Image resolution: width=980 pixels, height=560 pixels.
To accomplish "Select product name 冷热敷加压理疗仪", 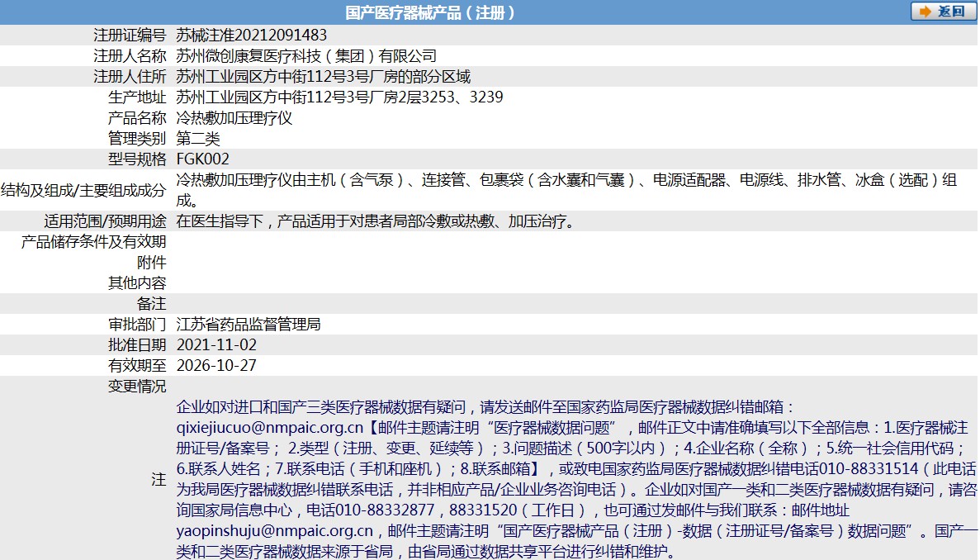I will coord(234,117).
